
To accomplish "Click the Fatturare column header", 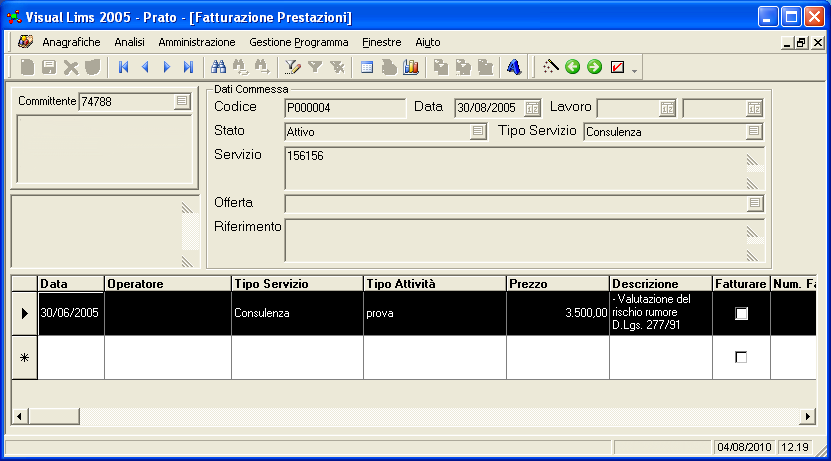I will [x=741, y=283].
